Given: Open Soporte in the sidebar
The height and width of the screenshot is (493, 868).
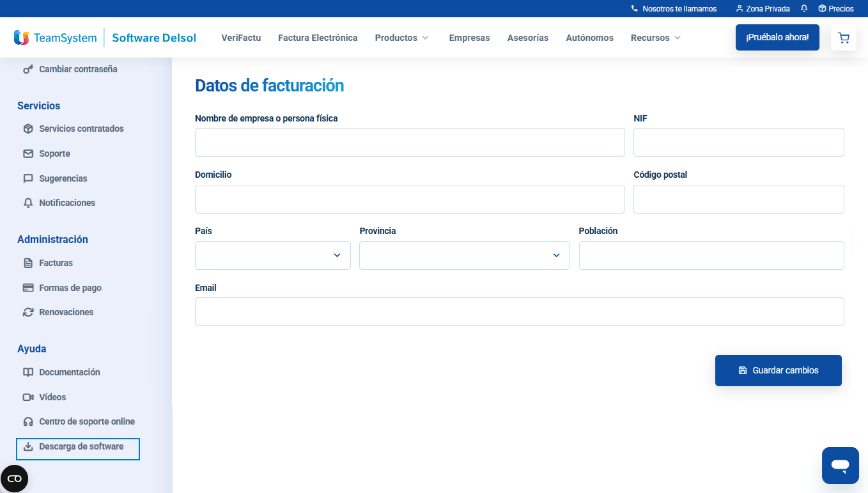Looking at the screenshot, I should click(x=54, y=153).
